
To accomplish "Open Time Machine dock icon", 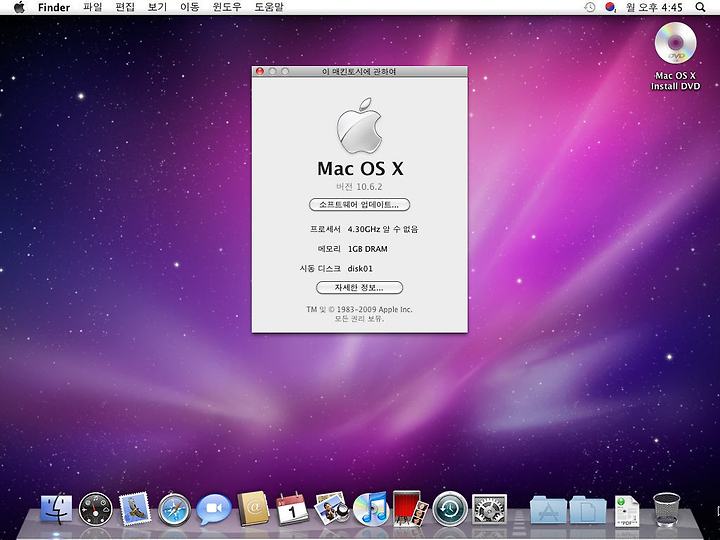I will click(x=450, y=509).
